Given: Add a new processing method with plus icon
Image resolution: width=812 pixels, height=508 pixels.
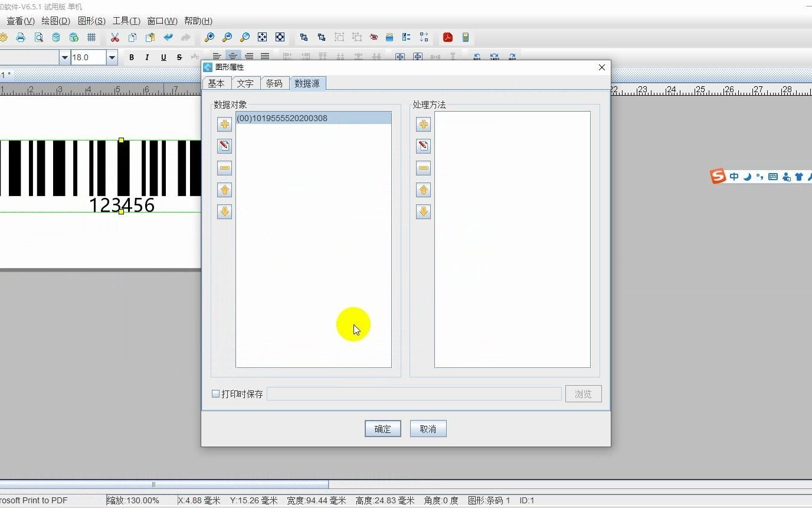Looking at the screenshot, I should coord(423,124).
